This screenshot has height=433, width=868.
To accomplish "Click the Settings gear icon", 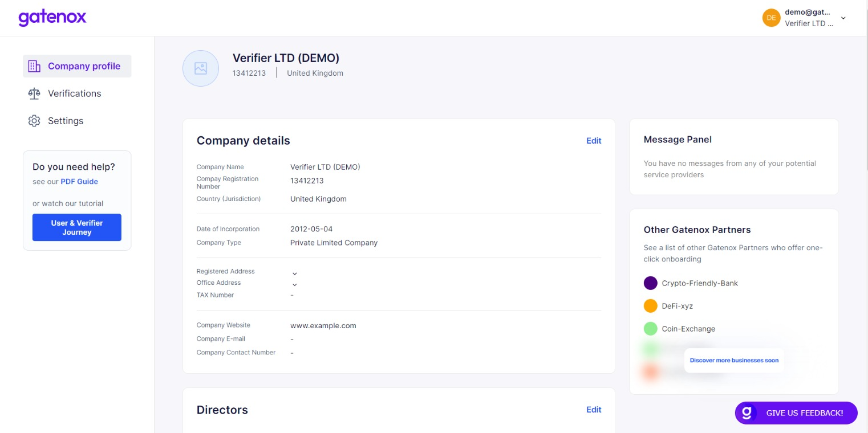I will 34,121.
